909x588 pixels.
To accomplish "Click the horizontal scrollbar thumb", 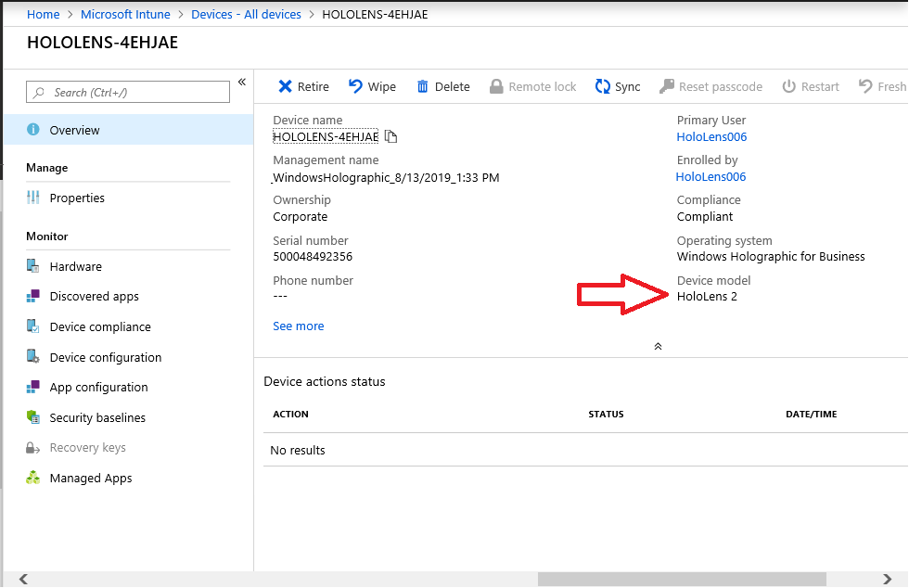I will coord(682,579).
